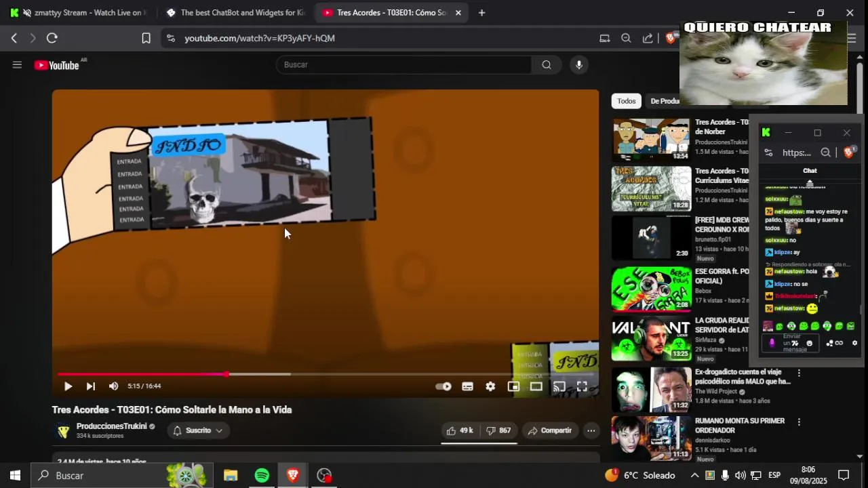Image resolution: width=868 pixels, height=488 pixels.
Task: Open Currículums Vitae 18:28 thumbnail
Action: coord(651,188)
